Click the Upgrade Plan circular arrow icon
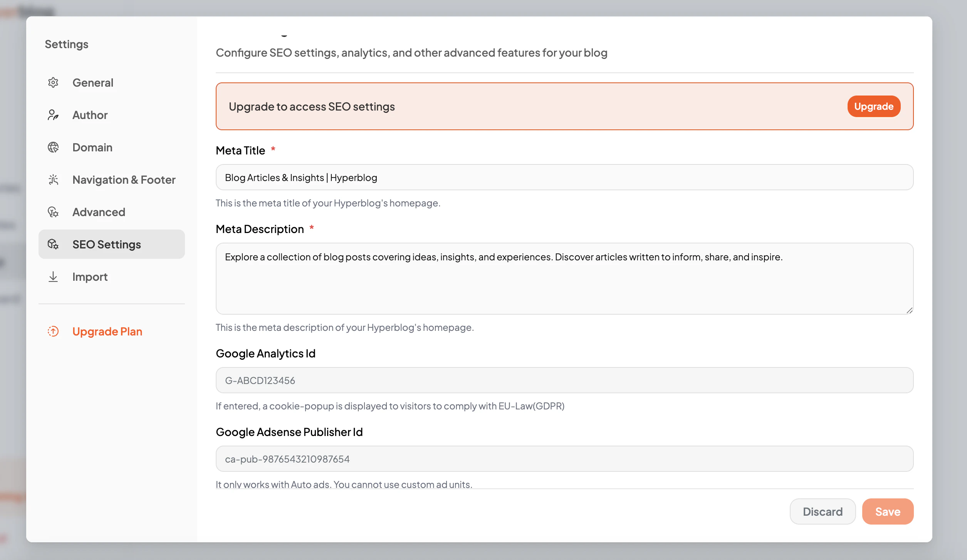 (x=53, y=331)
